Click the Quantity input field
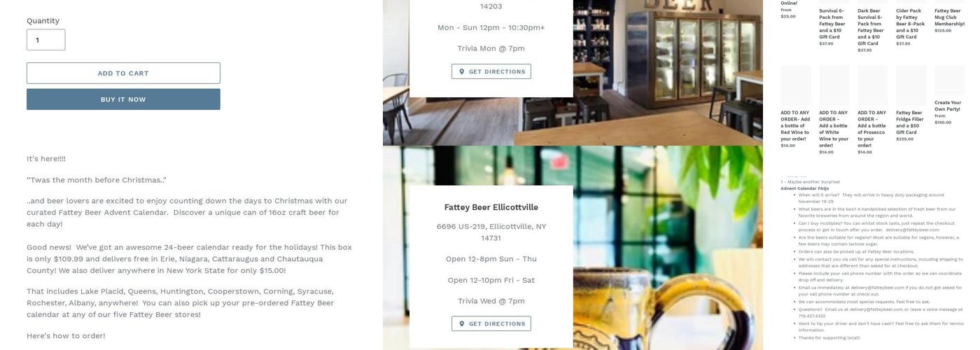The image size is (980, 350). click(x=46, y=40)
